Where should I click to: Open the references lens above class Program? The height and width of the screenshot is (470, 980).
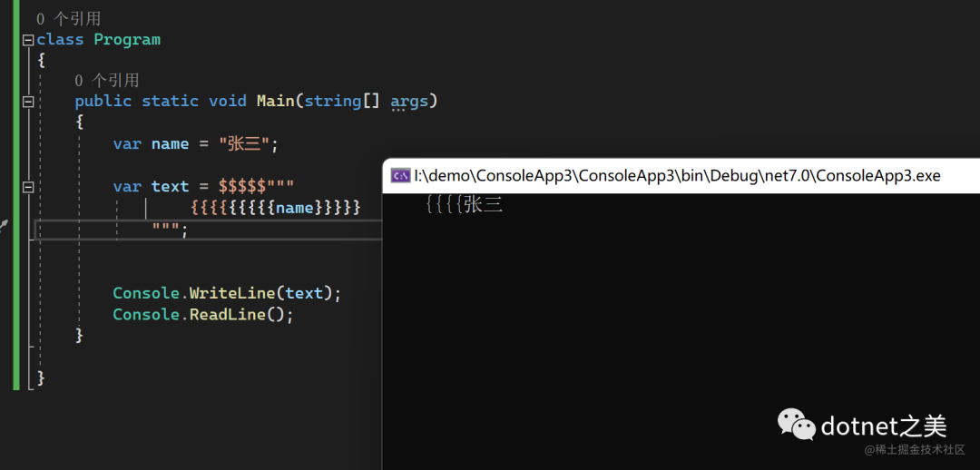(x=68, y=19)
